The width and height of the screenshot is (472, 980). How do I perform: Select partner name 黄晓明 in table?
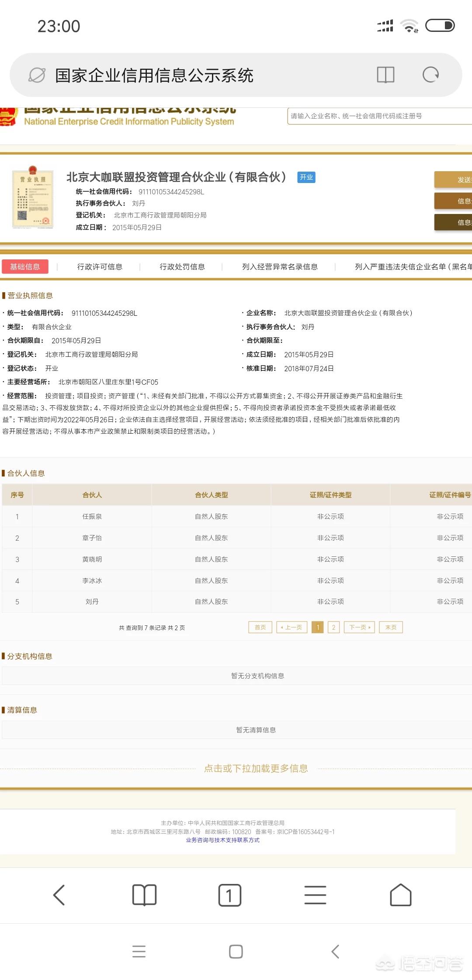click(x=92, y=559)
